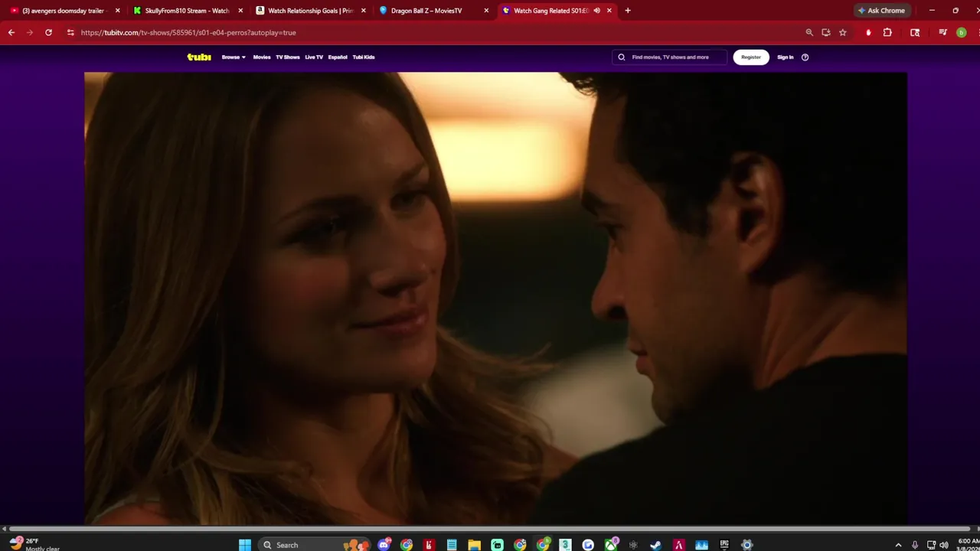Click the microphone tray icon
Viewport: 980px width, 551px height.
[915, 545]
